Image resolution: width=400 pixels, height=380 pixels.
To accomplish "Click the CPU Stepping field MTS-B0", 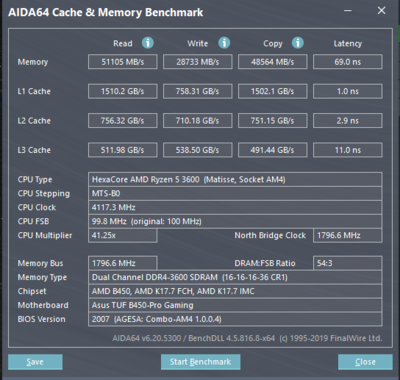I will point(235,193).
